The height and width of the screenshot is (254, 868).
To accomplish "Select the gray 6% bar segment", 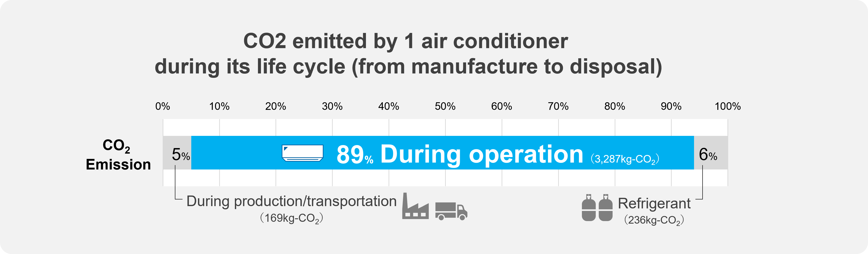I will click(x=711, y=153).
